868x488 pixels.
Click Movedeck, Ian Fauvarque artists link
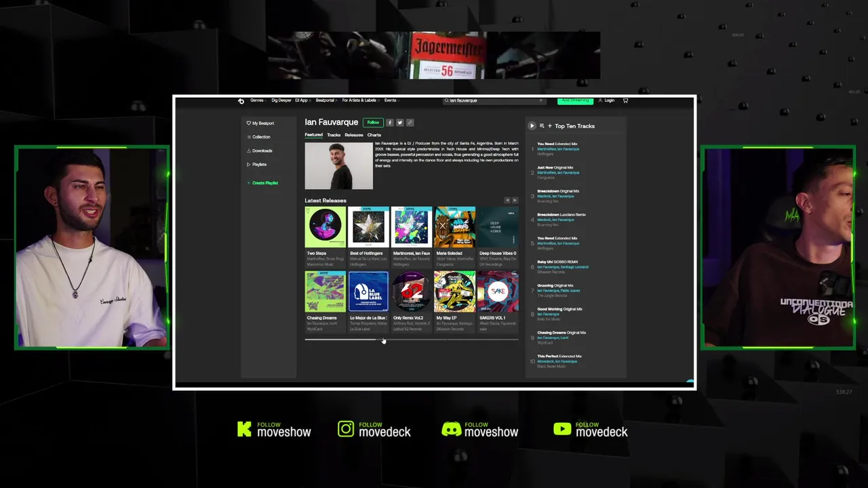tap(557, 361)
